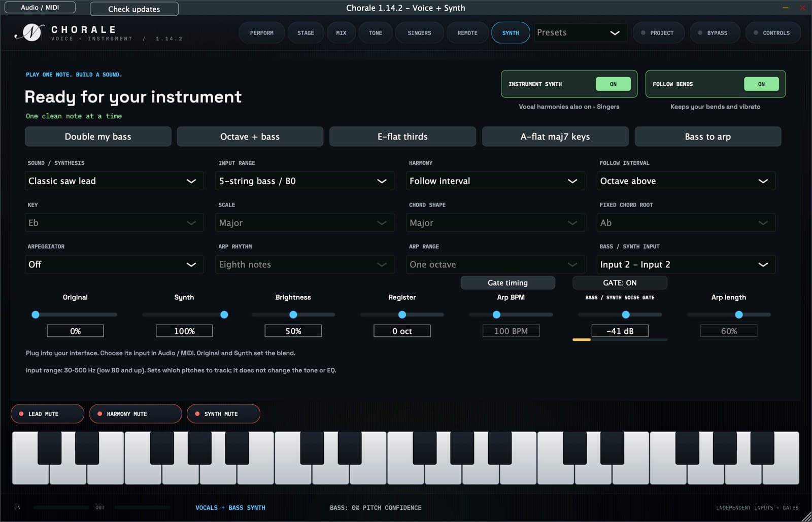This screenshot has height=522, width=812.
Task: Apply the Octave + bass preset
Action: pyautogui.click(x=250, y=136)
